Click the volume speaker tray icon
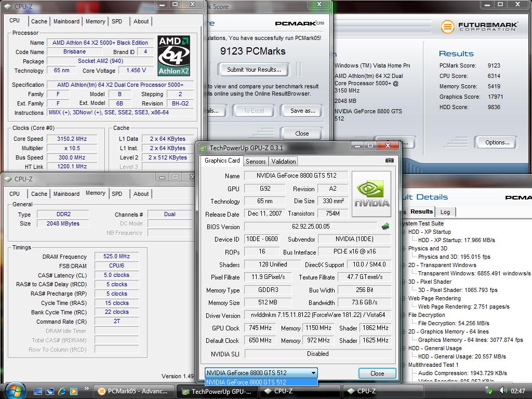Image resolution: width=532 pixels, height=399 pixels. [x=503, y=391]
